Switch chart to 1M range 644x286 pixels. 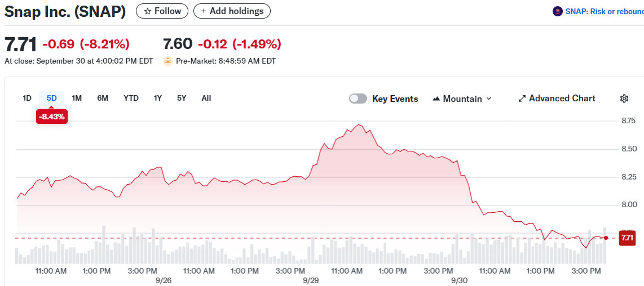(x=77, y=98)
